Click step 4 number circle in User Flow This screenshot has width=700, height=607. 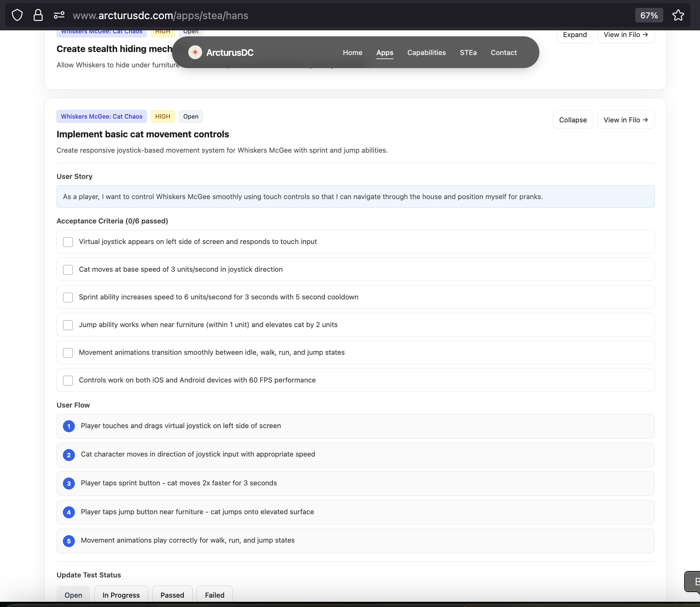pyautogui.click(x=69, y=512)
